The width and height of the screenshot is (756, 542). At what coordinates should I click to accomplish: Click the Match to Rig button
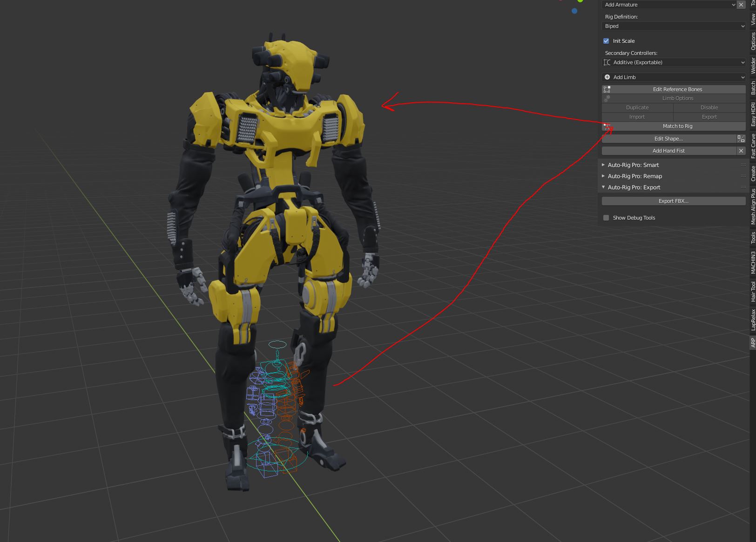tap(678, 126)
